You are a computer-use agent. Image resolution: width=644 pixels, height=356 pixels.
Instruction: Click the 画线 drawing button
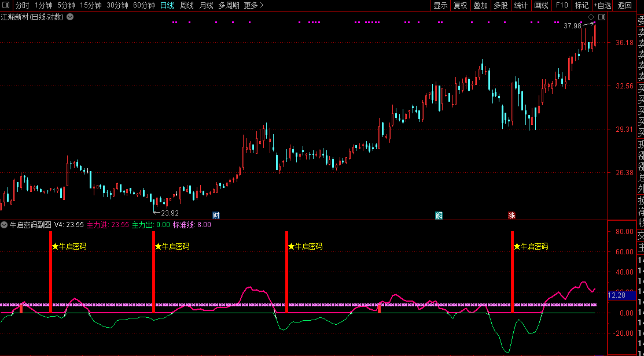pos(541,5)
